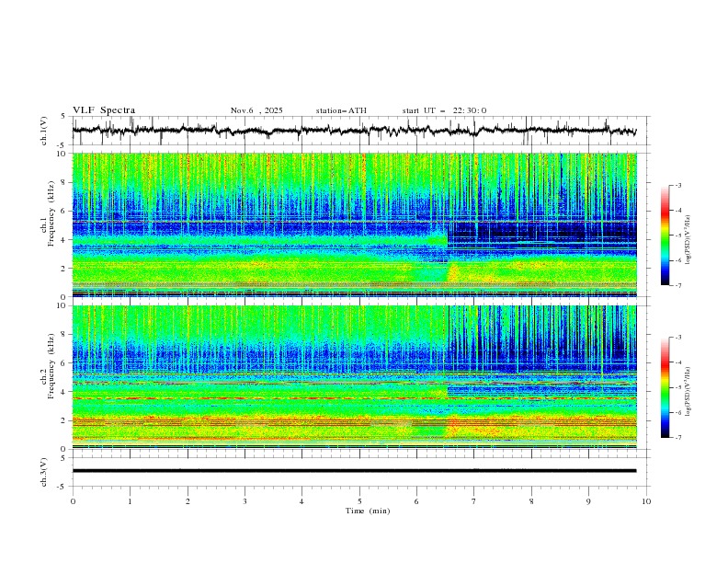Click "-7" on the ch.1 color bar

point(677,285)
